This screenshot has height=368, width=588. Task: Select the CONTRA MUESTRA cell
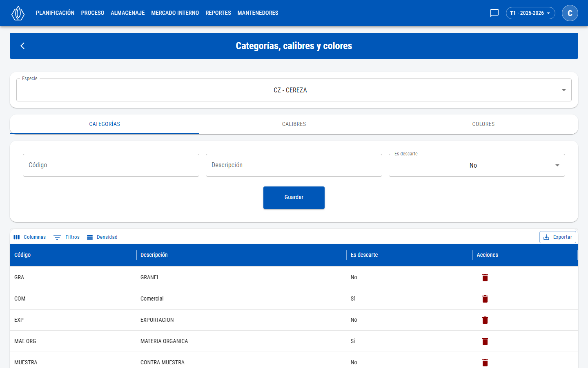point(241,362)
